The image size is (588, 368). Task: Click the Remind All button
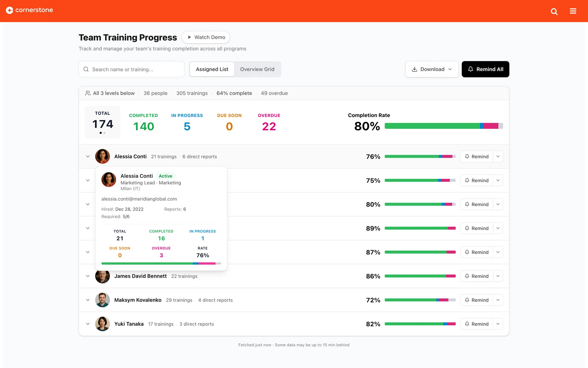click(x=485, y=69)
